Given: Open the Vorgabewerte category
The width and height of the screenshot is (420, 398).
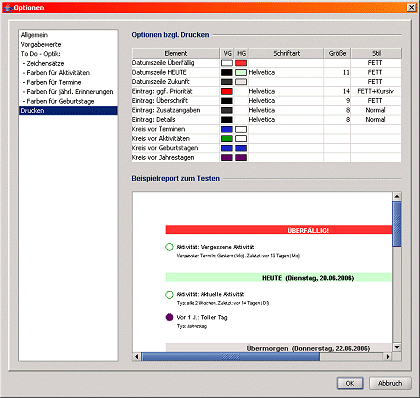Looking at the screenshot, I should [x=41, y=44].
